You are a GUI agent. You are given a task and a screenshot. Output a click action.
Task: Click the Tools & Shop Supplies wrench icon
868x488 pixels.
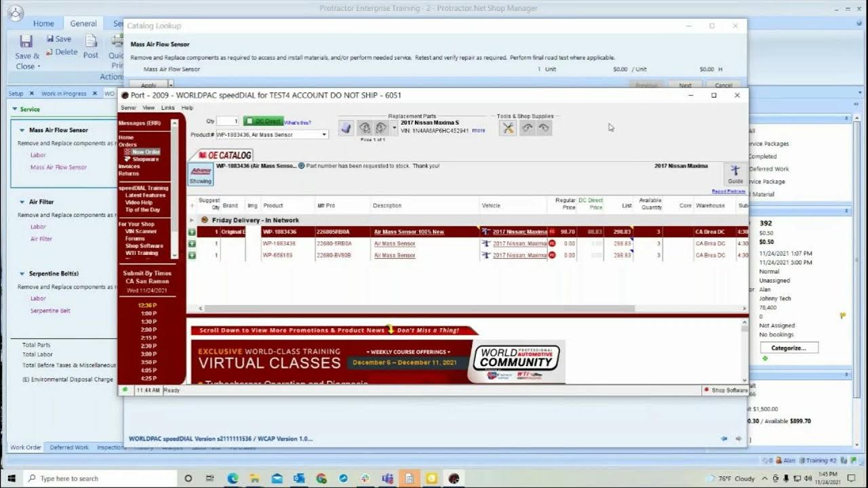click(508, 128)
